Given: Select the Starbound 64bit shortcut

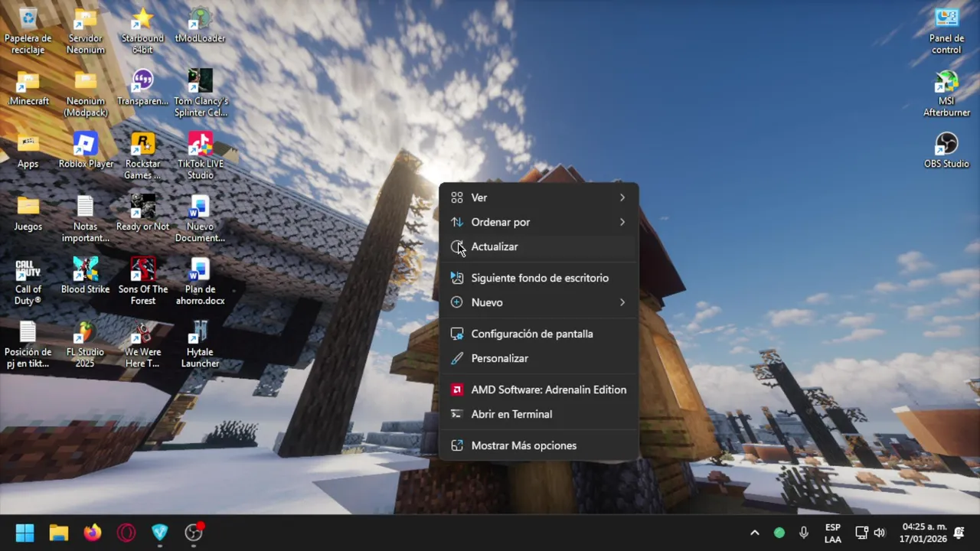Looking at the screenshot, I should point(142,31).
